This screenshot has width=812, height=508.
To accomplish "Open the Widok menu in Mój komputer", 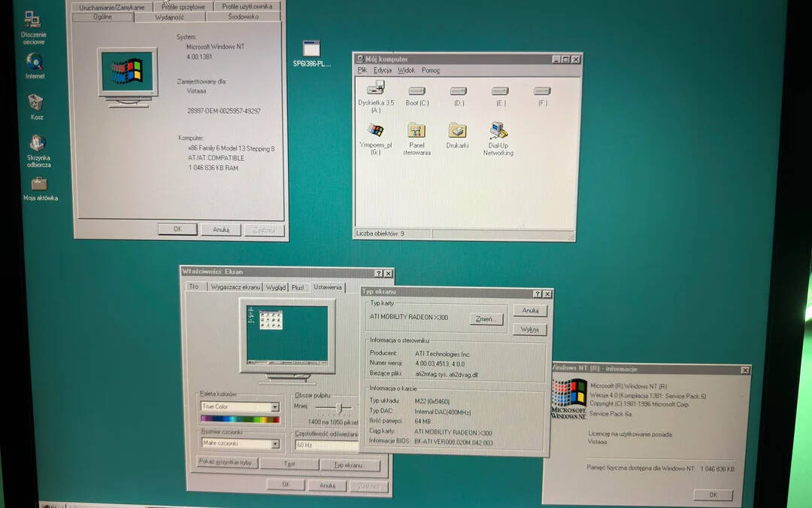I will point(406,70).
